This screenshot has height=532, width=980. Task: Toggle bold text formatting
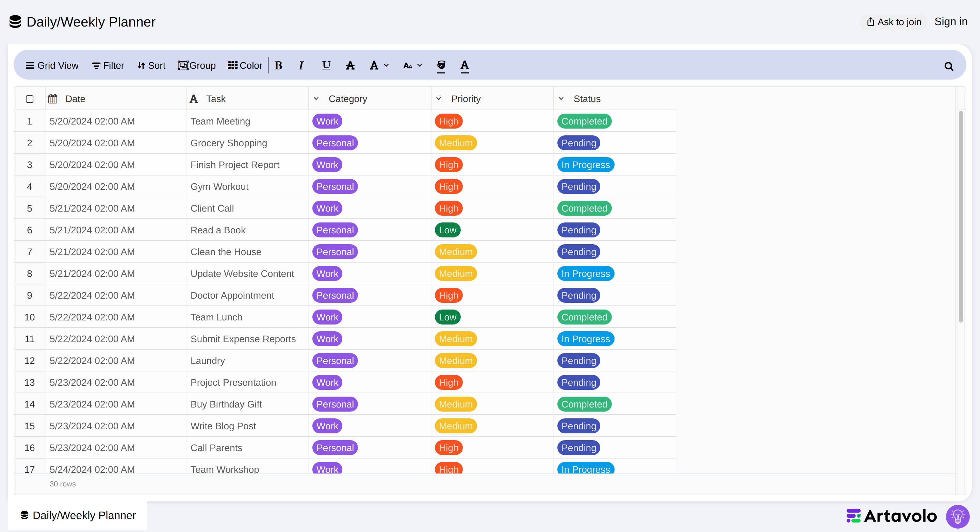click(278, 65)
